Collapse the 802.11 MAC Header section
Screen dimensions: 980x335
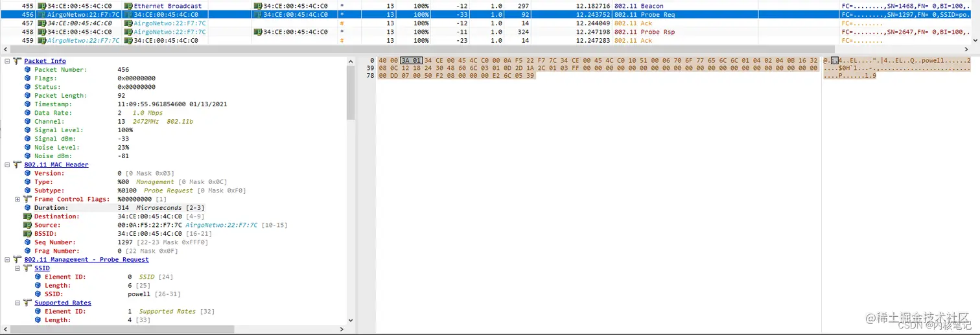pos(7,165)
